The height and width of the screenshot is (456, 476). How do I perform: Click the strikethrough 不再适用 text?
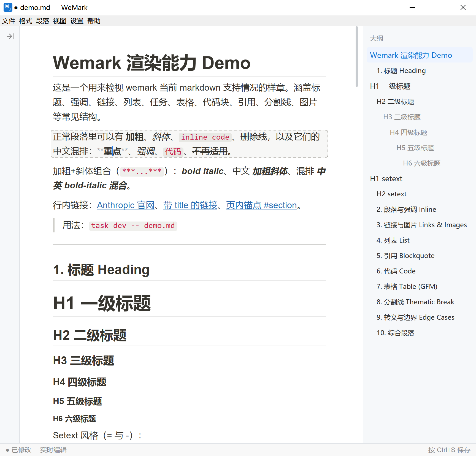point(210,151)
